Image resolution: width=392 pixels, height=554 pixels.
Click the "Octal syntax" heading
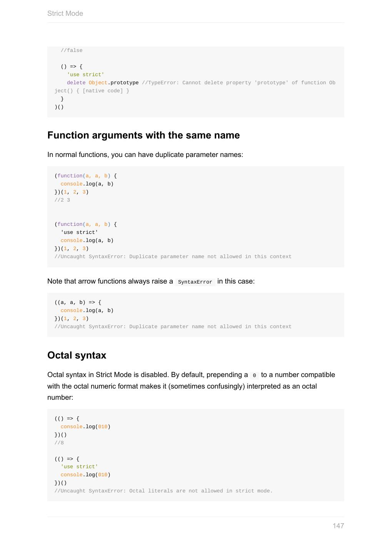[77, 355]
